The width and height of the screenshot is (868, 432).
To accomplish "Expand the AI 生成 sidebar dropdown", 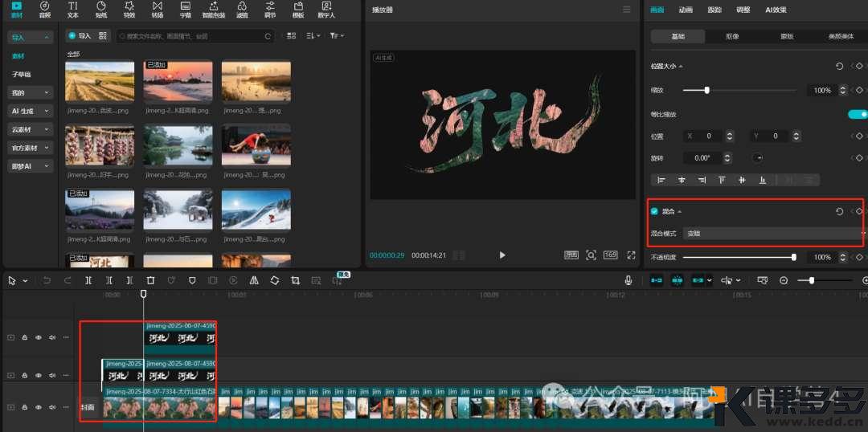I will [31, 111].
